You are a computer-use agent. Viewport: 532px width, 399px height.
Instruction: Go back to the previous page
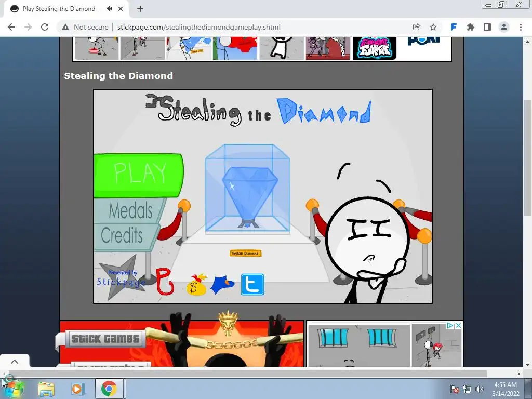click(x=11, y=27)
